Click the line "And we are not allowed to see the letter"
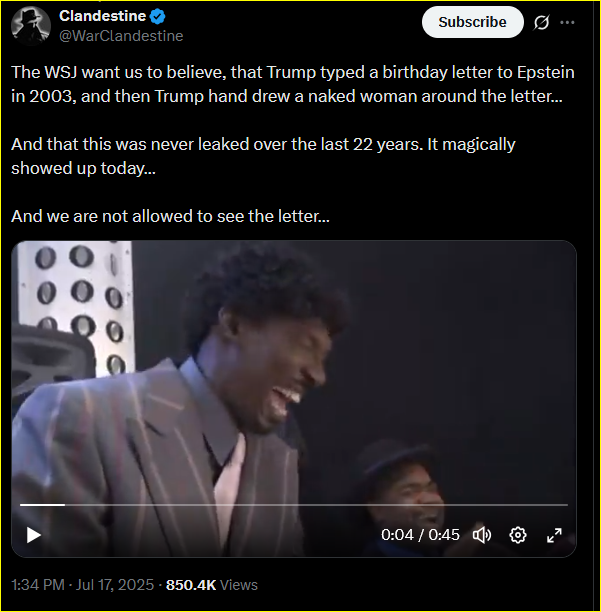The height and width of the screenshot is (612, 601). pyautogui.click(x=170, y=216)
